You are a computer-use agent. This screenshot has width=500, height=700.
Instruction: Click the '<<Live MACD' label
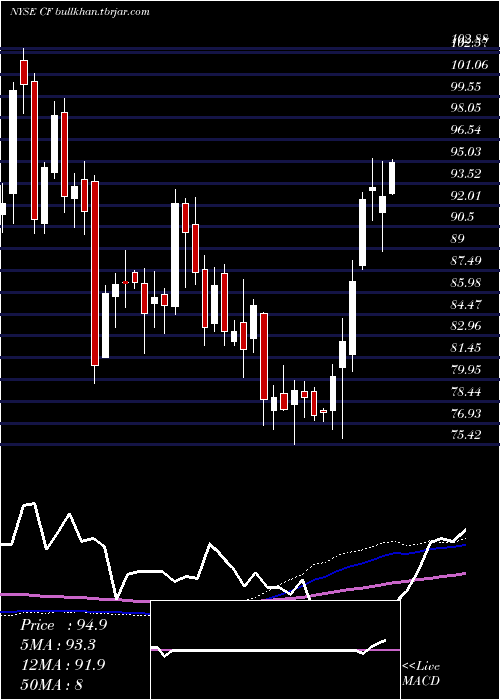point(421,674)
